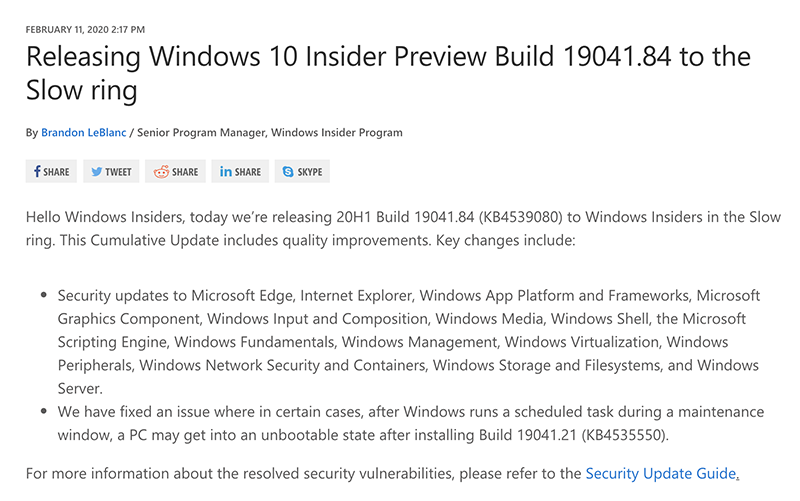Screen dimensions: 800x501
Task: Click the "Hello Windows Insiders" intro paragraph
Action: click(x=400, y=218)
